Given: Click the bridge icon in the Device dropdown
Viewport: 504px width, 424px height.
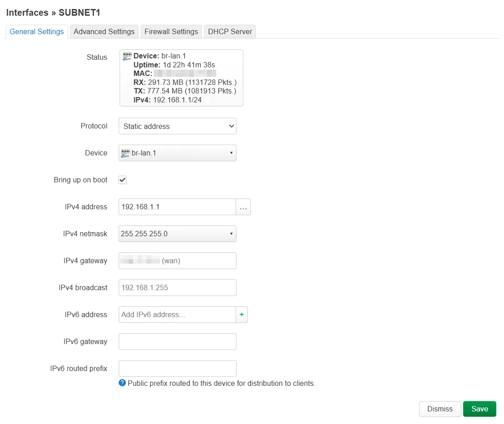Looking at the screenshot, I should click(x=125, y=153).
